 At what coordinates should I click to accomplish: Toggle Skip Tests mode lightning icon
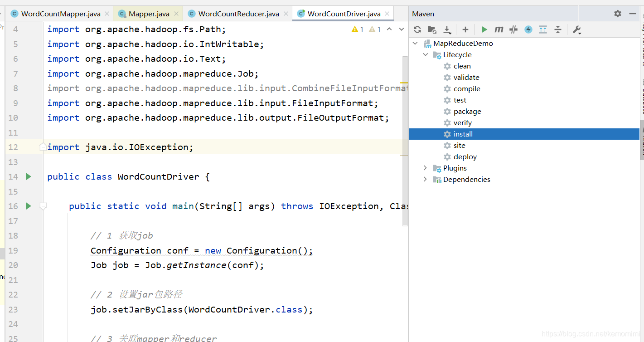[528, 29]
